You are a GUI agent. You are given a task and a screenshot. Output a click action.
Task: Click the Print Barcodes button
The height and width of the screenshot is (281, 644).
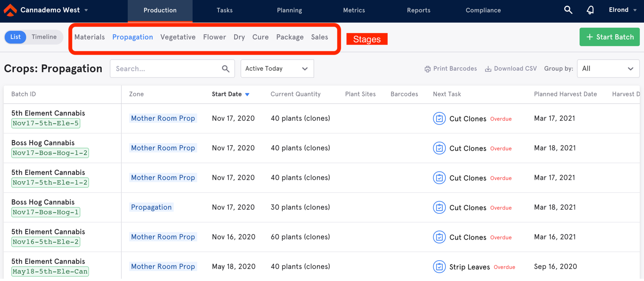[x=450, y=69]
